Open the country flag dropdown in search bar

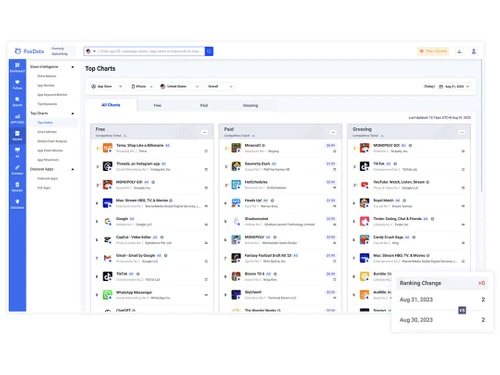coord(91,51)
